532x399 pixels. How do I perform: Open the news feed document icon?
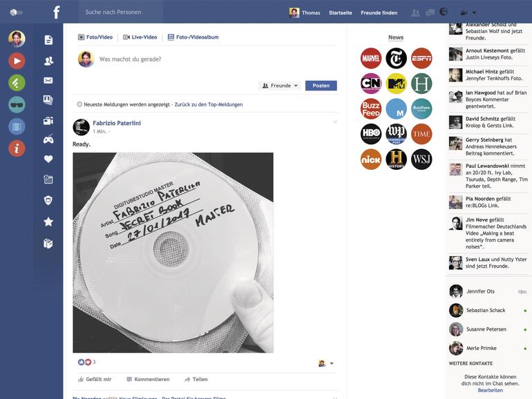pos(48,40)
